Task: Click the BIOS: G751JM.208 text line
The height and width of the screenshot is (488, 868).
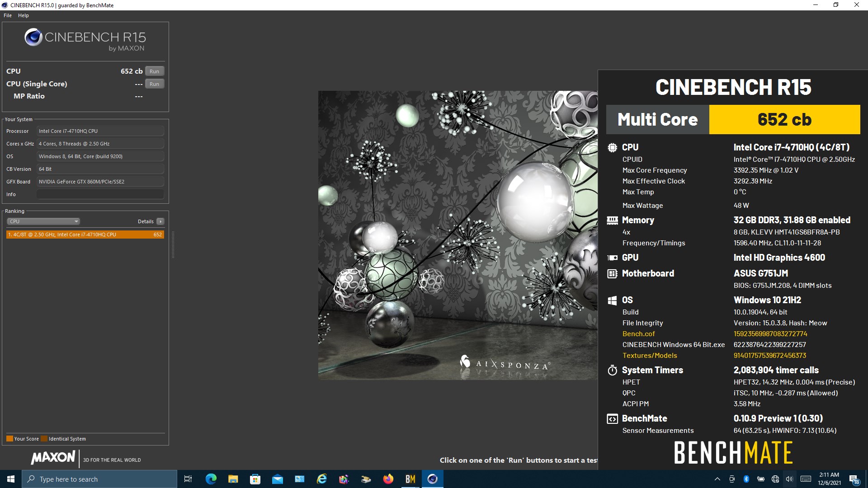Action: [783, 286]
